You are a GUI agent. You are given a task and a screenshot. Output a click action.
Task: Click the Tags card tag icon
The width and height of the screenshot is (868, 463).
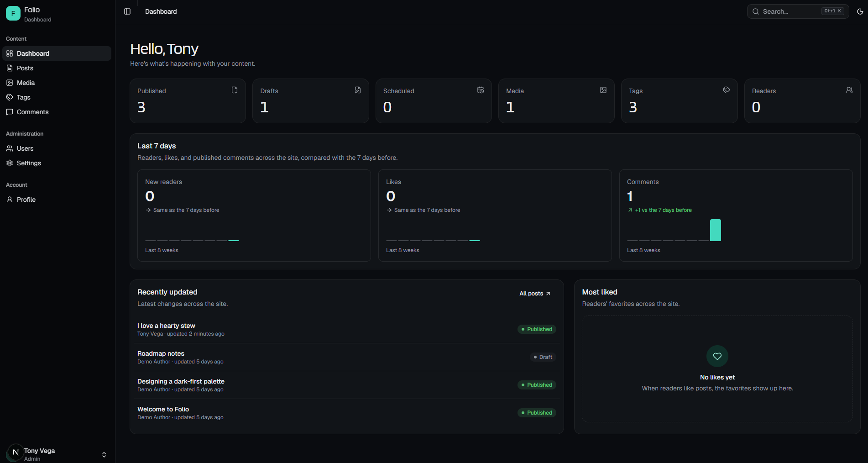[x=727, y=90]
